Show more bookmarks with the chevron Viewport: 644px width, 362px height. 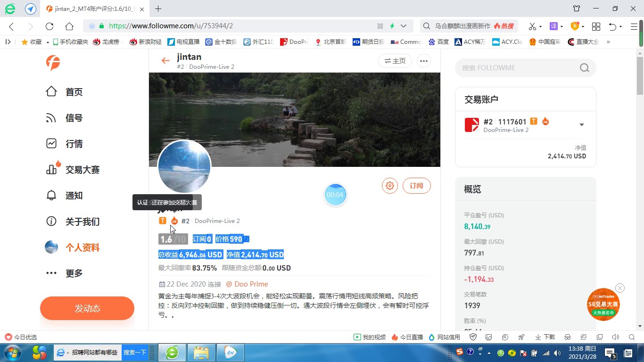click(x=608, y=42)
